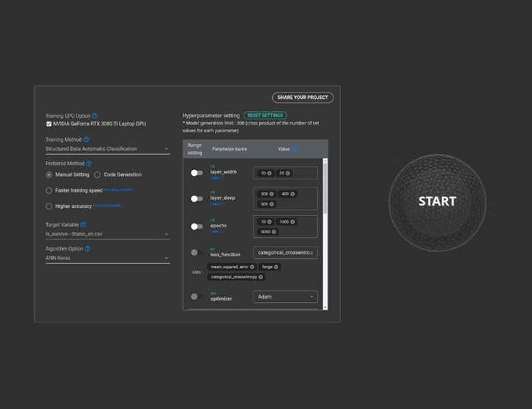Expand the Training Method dropdown
The image size is (532, 409).
pos(166,149)
